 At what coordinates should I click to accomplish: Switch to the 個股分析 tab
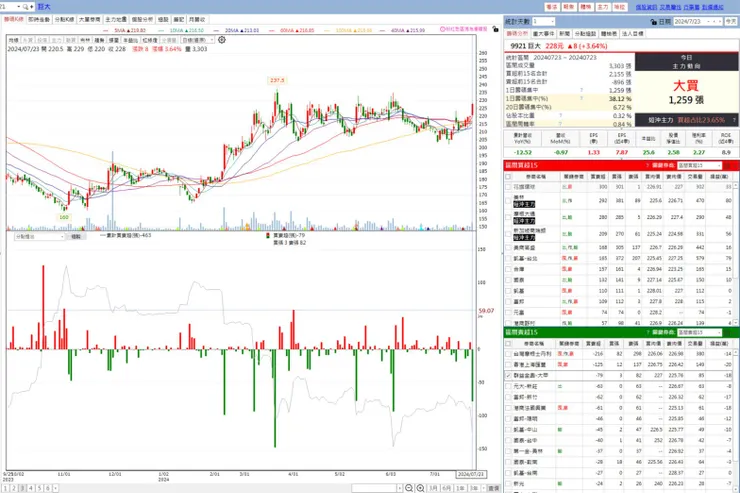pyautogui.click(x=142, y=19)
